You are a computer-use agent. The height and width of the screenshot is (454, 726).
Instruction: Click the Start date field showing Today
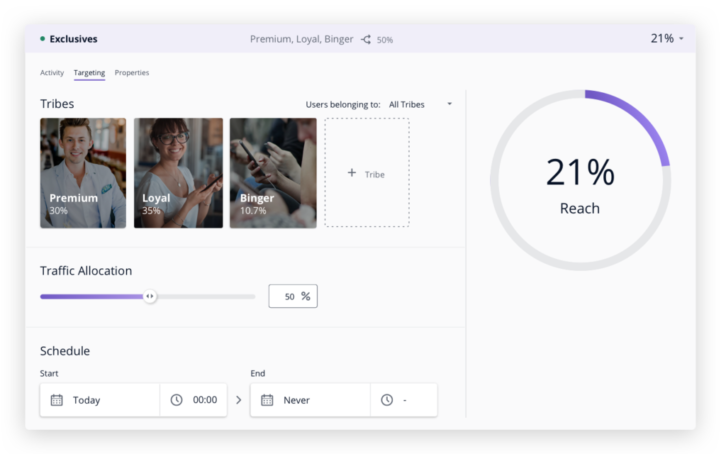tap(100, 400)
